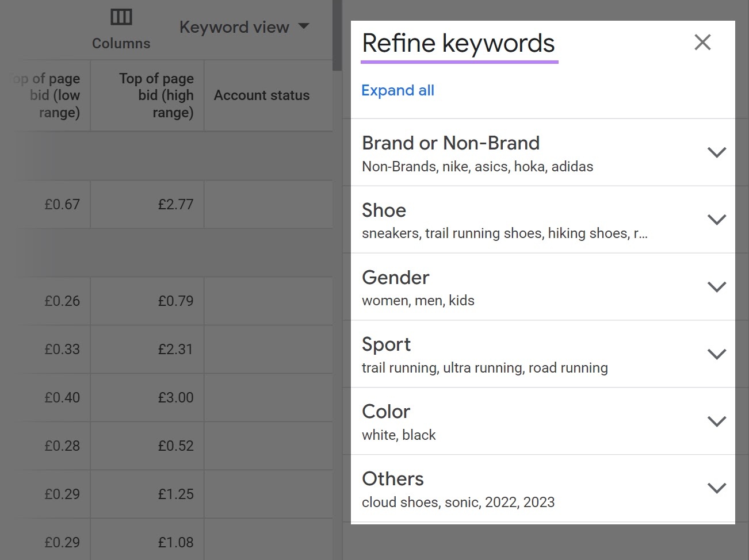The width and height of the screenshot is (749, 560).
Task: Expand the Color refinement section
Action: 716,421
